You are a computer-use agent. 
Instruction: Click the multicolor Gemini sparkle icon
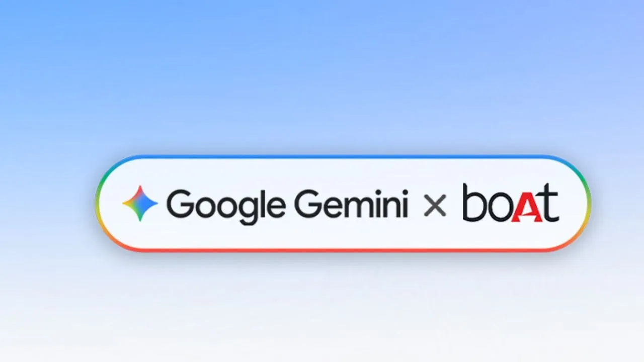pos(140,204)
